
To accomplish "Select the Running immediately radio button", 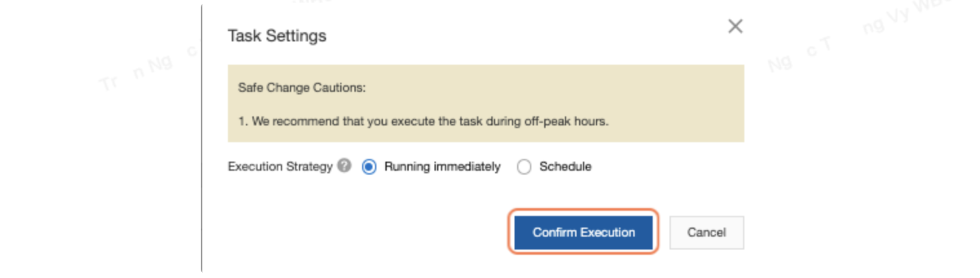I will coord(369,167).
